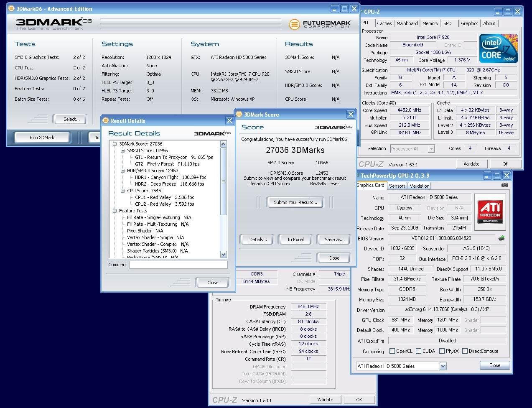The image size is (532, 408).
Task: Switch to the Memory tab in CPU-Z
Action: pyautogui.click(x=430, y=23)
